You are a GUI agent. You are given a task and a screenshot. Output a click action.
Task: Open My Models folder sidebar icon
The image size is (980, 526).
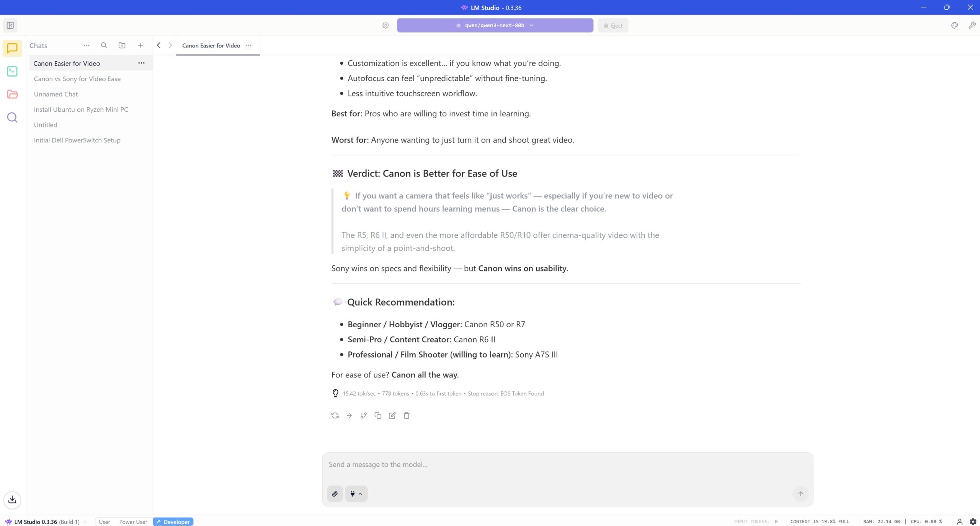12,94
